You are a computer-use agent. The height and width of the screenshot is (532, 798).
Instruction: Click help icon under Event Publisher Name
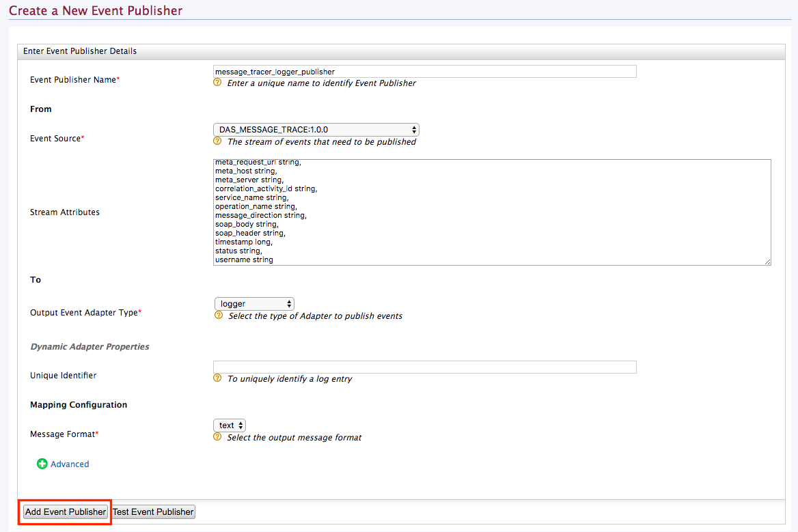coord(217,83)
